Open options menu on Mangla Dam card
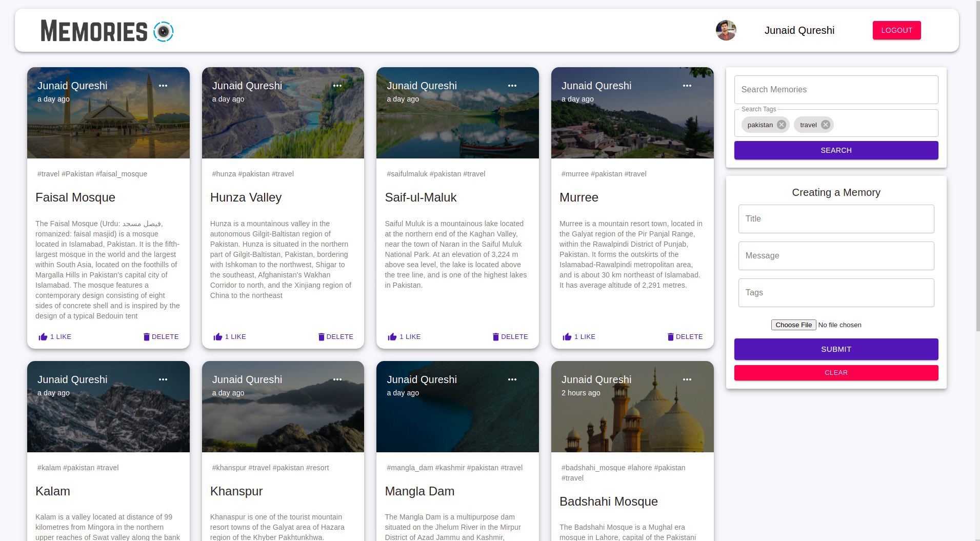The height and width of the screenshot is (541, 980). click(512, 379)
